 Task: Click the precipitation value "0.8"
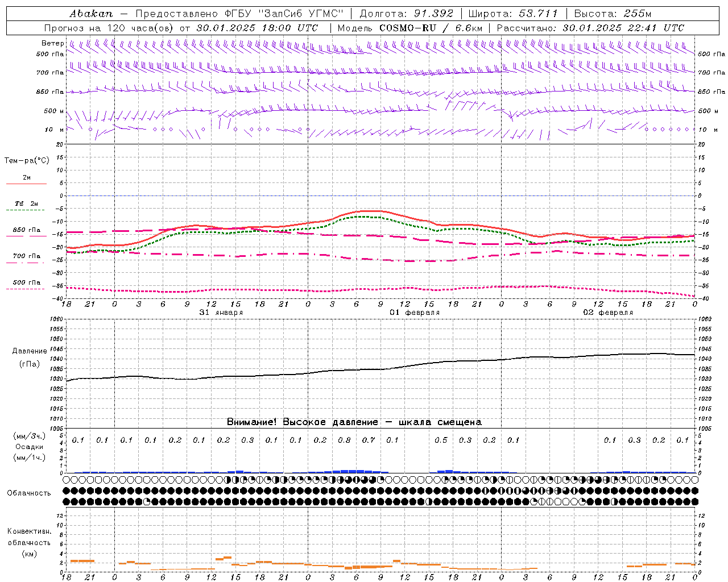[x=344, y=440]
